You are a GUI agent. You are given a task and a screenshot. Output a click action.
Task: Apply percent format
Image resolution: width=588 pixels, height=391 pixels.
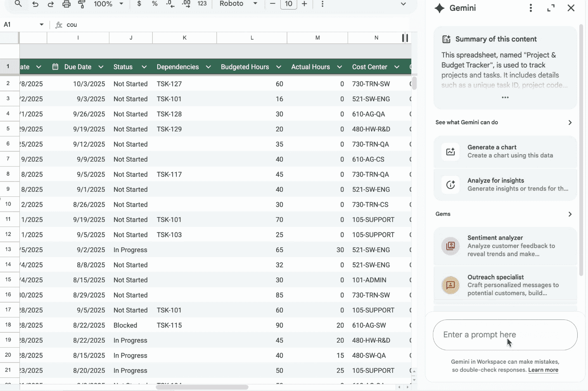tap(154, 4)
